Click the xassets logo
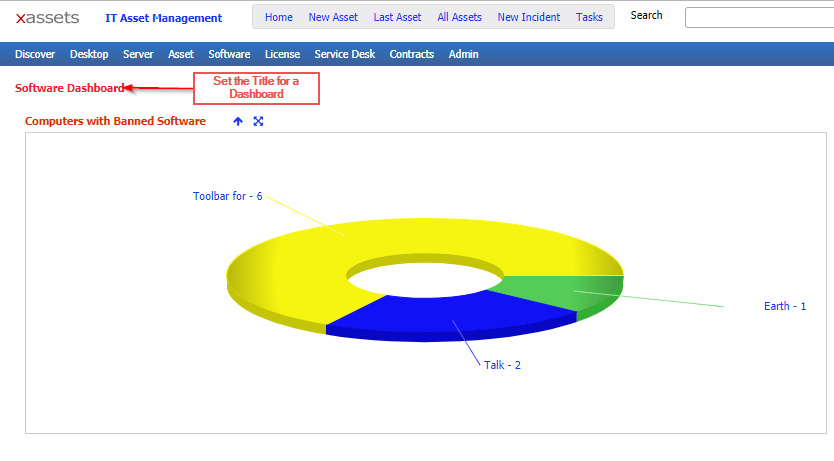The height and width of the screenshot is (461, 834). click(x=47, y=18)
